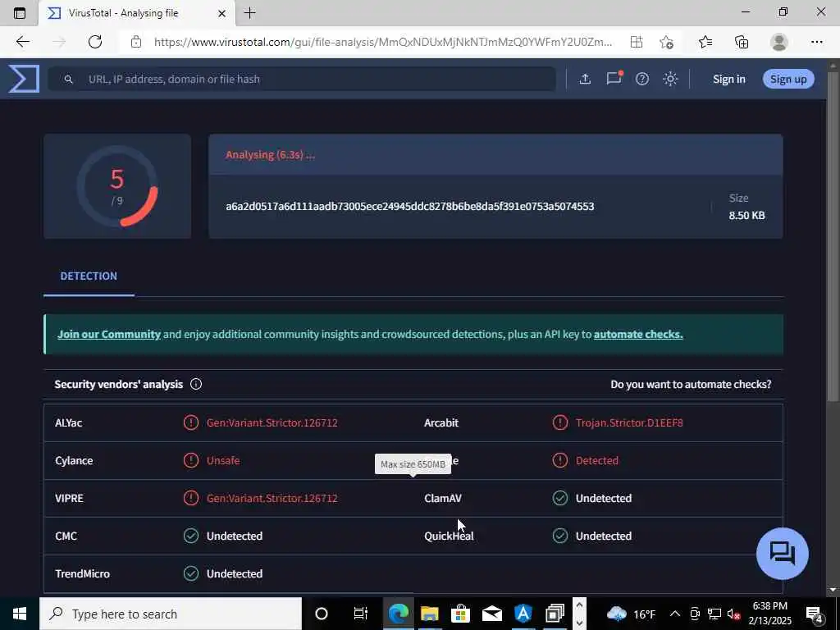
Task: Click the address bar URL
Action: tap(383, 42)
